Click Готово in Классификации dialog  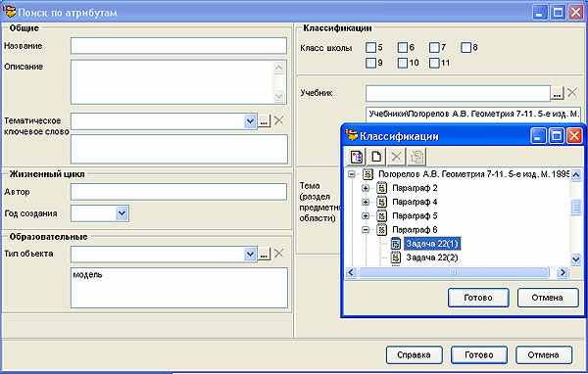pos(478,298)
